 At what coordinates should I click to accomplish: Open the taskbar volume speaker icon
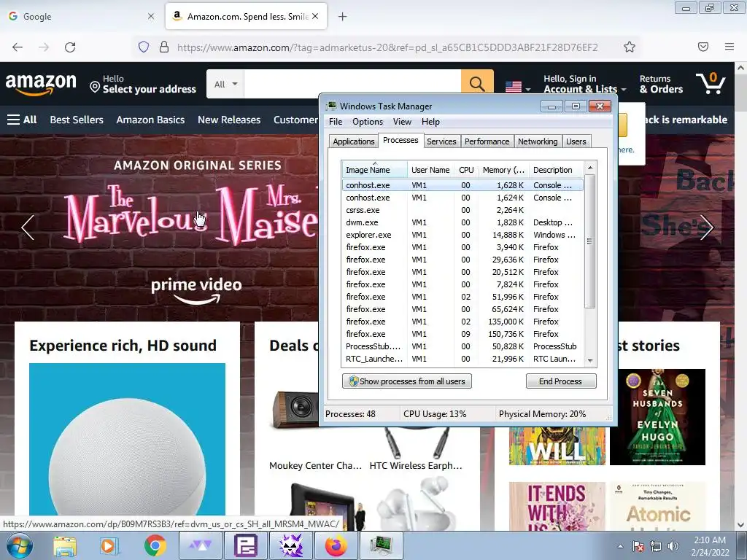[673, 546]
